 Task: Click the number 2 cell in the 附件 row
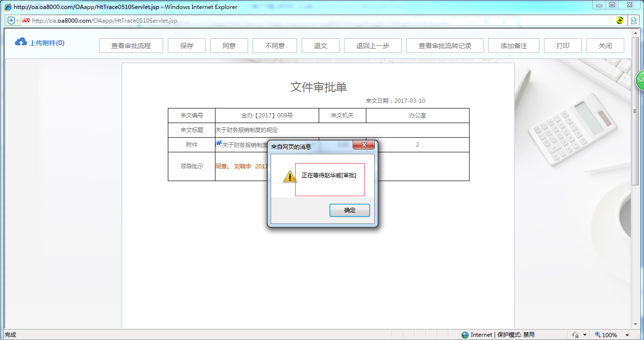tap(418, 145)
